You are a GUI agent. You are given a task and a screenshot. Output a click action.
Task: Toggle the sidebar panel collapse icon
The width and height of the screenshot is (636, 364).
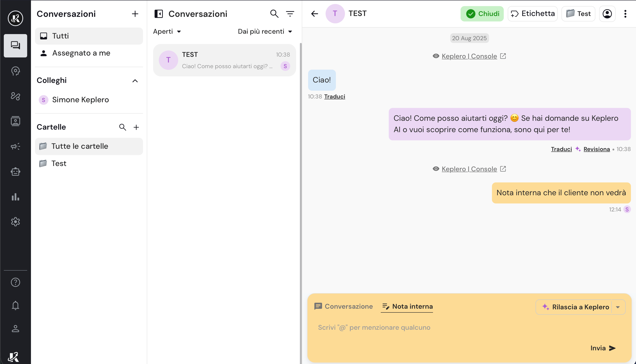point(159,14)
